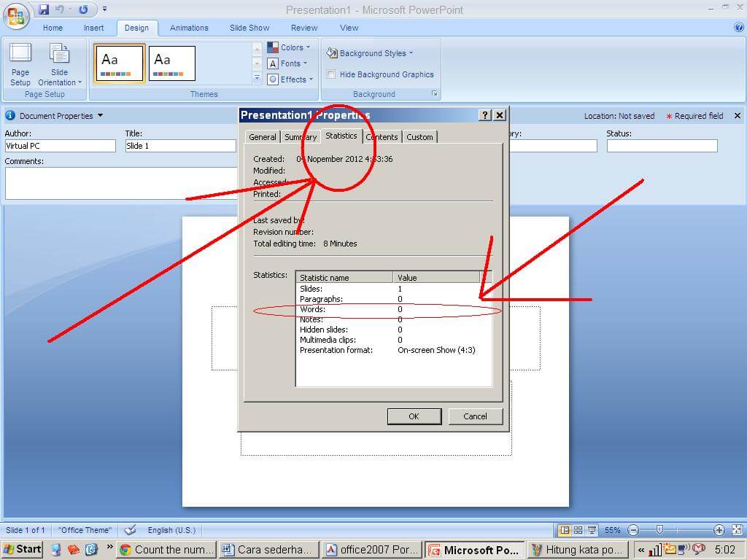Image resolution: width=747 pixels, height=560 pixels.
Task: Click the Zoom In plus button
Action: point(719,530)
